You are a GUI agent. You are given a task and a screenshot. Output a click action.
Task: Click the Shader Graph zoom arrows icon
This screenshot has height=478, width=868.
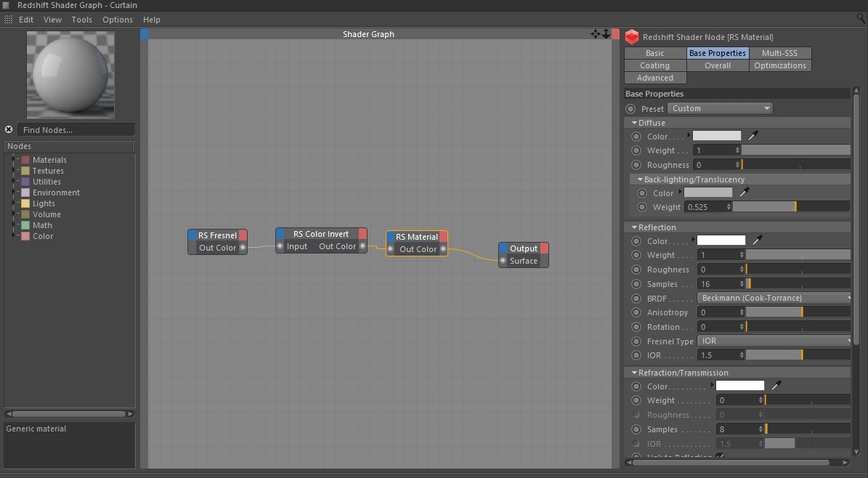point(607,34)
